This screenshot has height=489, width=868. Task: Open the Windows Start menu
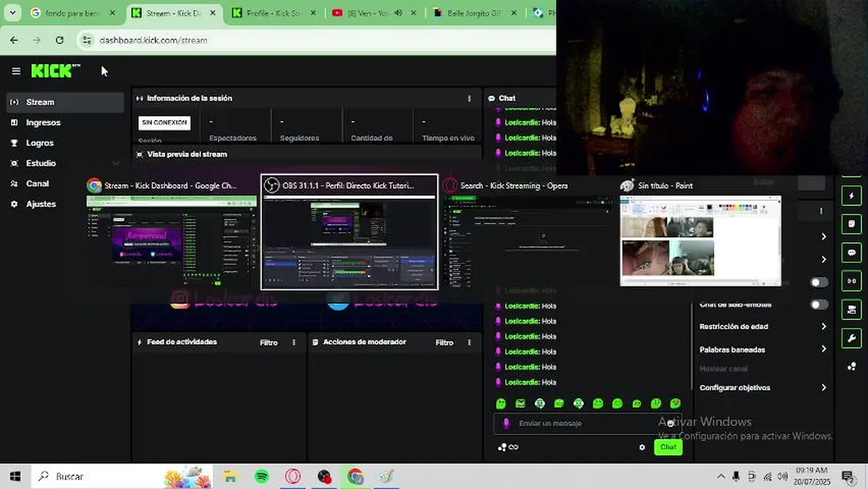pos(15,477)
